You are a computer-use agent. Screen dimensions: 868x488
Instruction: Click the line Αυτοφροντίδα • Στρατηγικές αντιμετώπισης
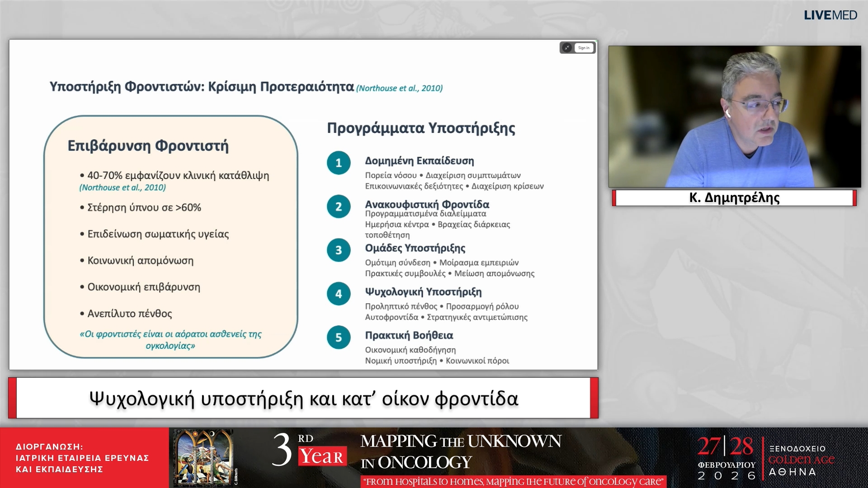446,317
